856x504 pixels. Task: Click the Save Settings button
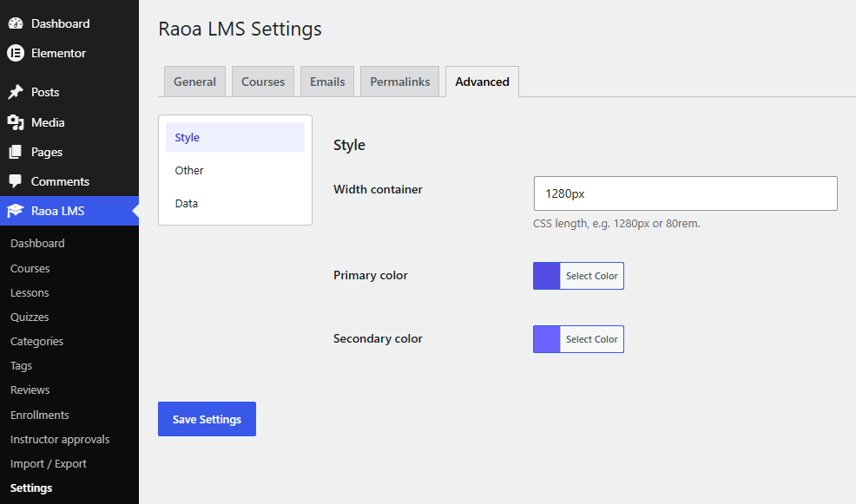pyautogui.click(x=207, y=419)
